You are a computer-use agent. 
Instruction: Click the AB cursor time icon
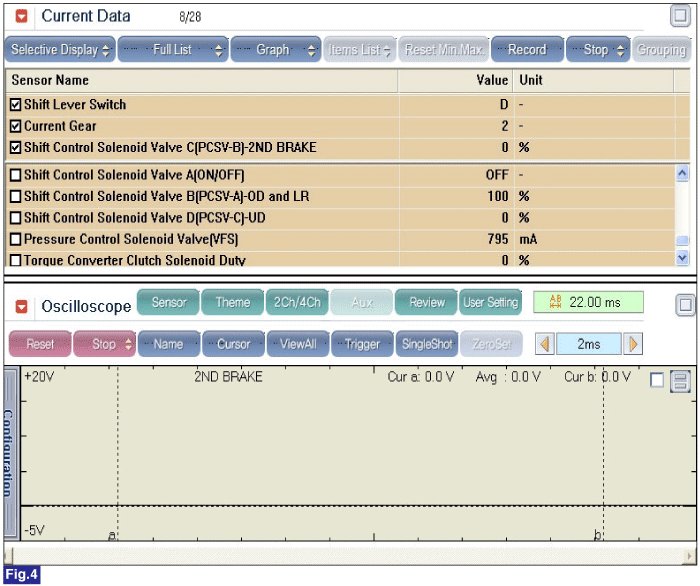coord(555,302)
